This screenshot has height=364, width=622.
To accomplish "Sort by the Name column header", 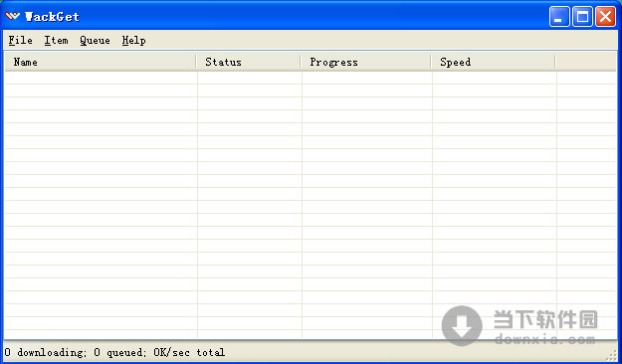I will pyautogui.click(x=101, y=62).
